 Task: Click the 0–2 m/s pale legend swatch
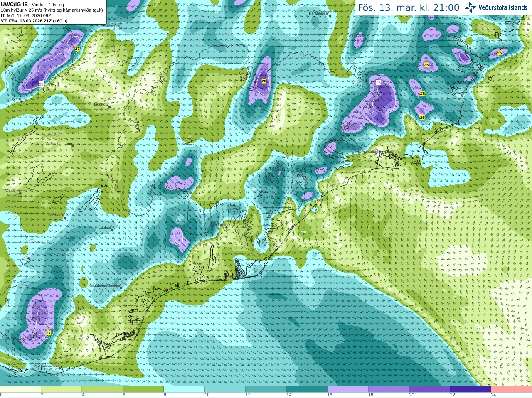pos(20,389)
